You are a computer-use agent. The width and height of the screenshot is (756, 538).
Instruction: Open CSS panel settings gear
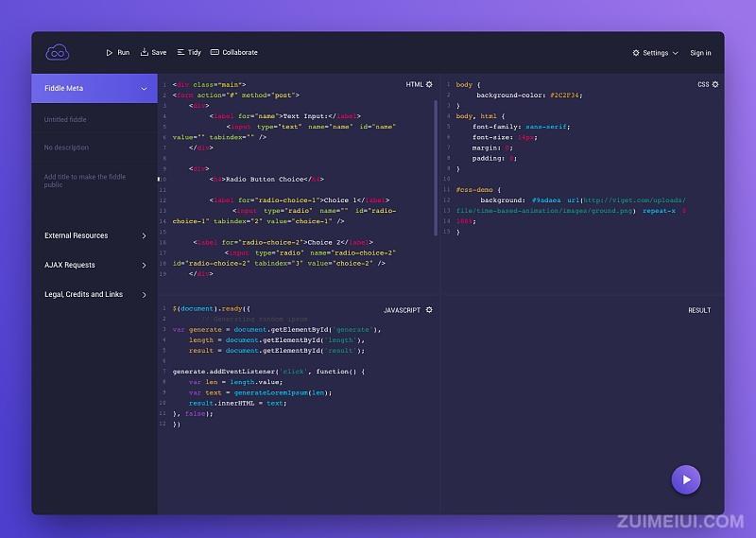pos(715,85)
